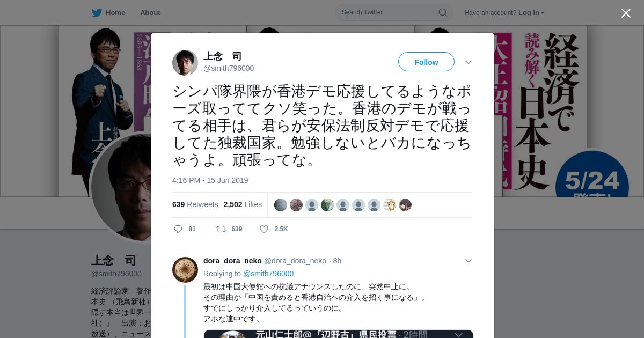Expand the chevron menu next to Follow
This screenshot has height=338, width=644.
click(468, 62)
